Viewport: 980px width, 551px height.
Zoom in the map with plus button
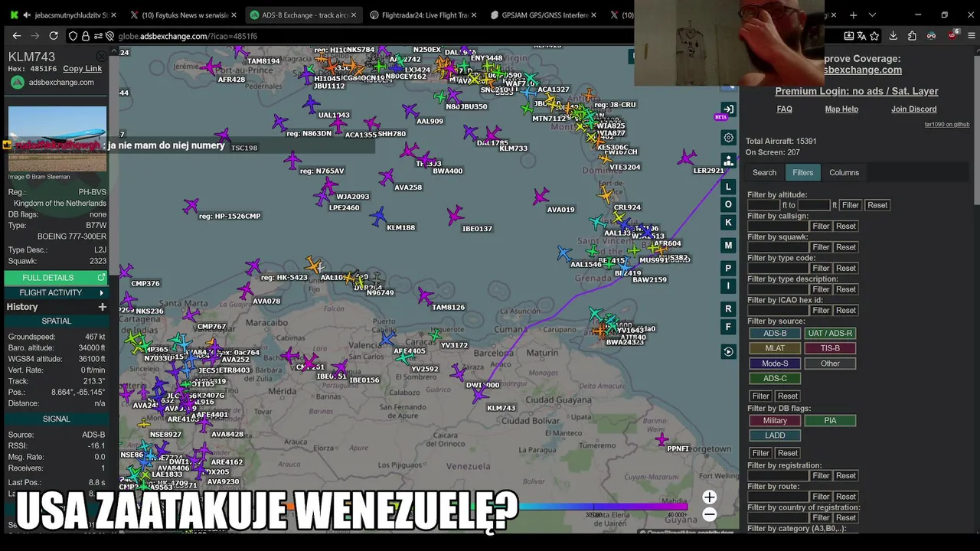[x=710, y=497]
